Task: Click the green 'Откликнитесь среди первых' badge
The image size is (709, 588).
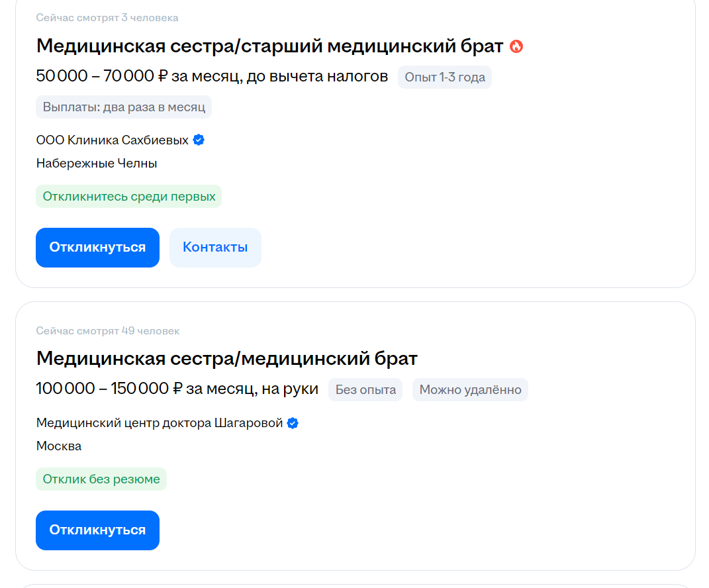Action: pyautogui.click(x=128, y=196)
